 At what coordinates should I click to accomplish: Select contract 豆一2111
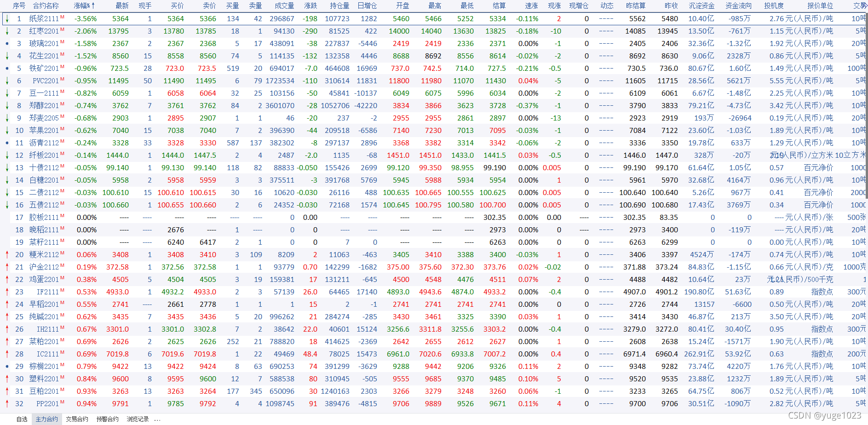(x=44, y=93)
